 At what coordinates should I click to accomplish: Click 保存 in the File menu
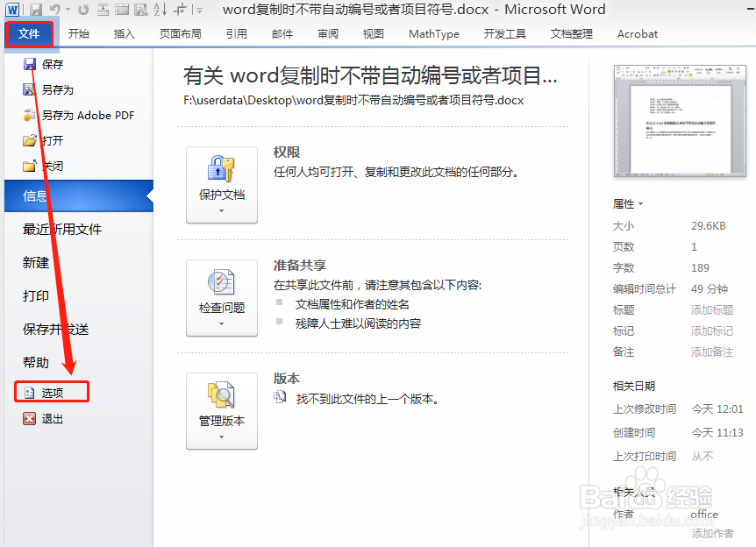tap(43, 64)
